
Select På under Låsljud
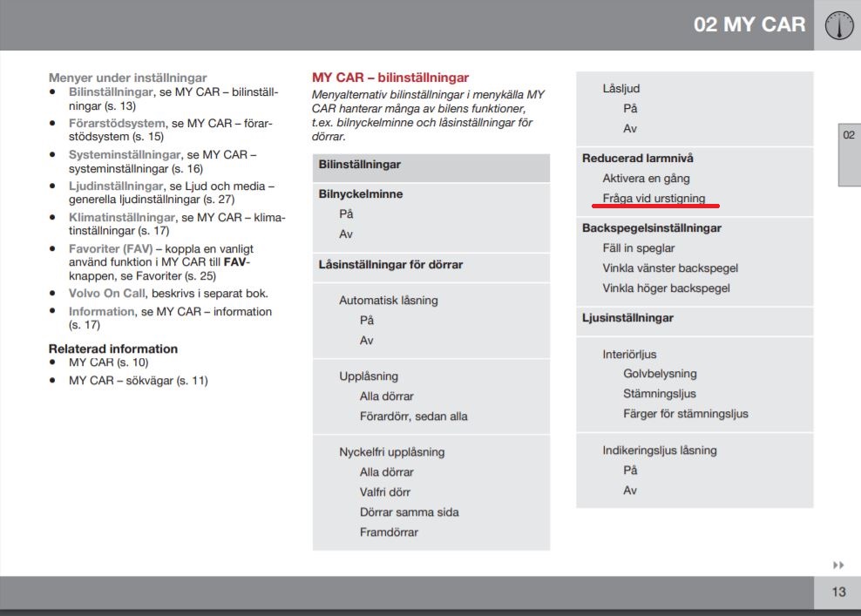click(x=630, y=109)
